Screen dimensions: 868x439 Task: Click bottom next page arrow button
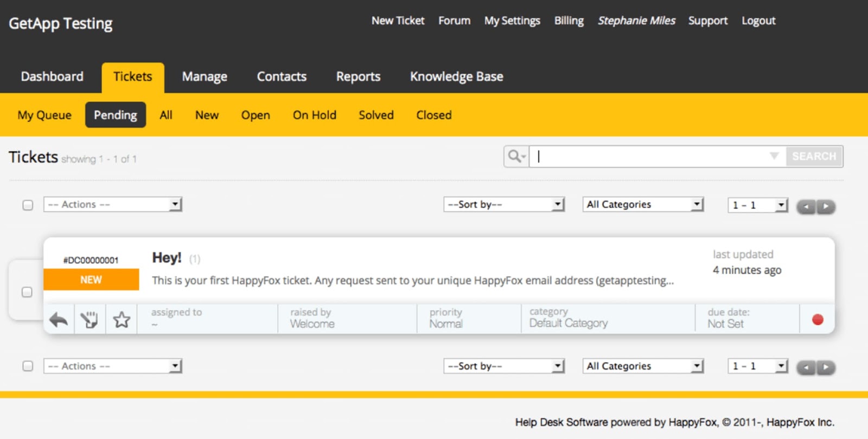coord(826,367)
